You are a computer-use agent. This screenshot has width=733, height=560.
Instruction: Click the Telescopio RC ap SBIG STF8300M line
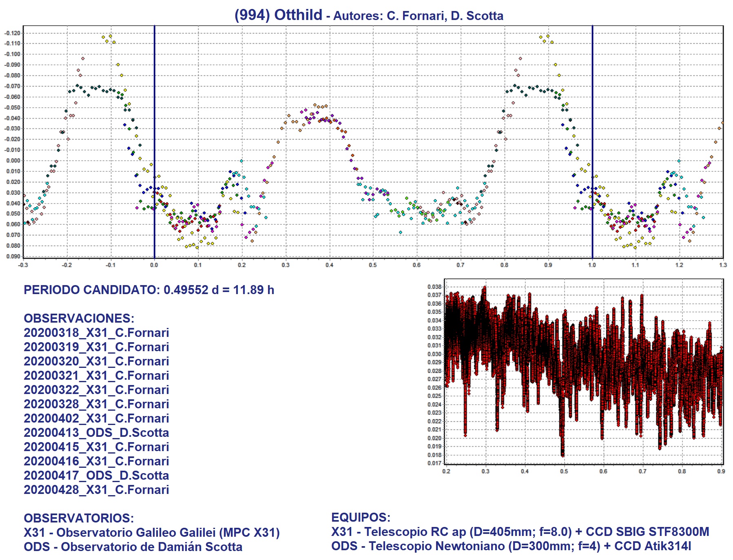click(x=520, y=532)
